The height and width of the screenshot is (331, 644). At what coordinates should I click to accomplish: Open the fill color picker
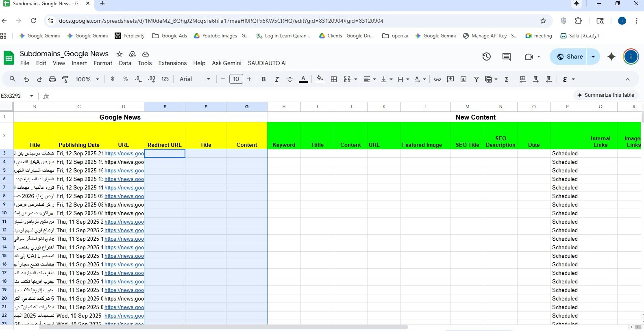(320, 79)
